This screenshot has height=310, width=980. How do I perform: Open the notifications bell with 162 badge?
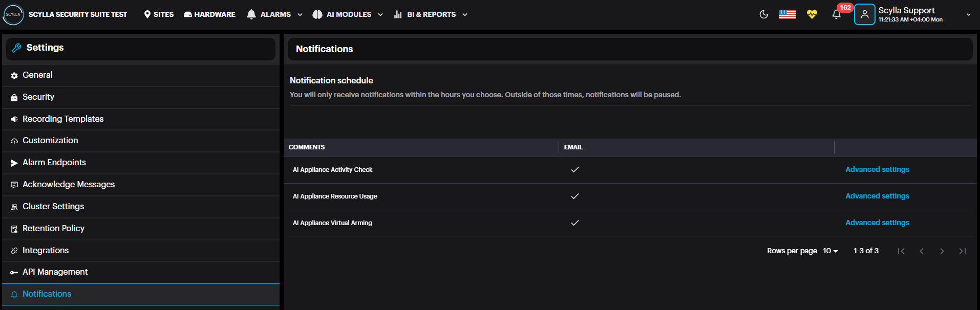tap(837, 14)
